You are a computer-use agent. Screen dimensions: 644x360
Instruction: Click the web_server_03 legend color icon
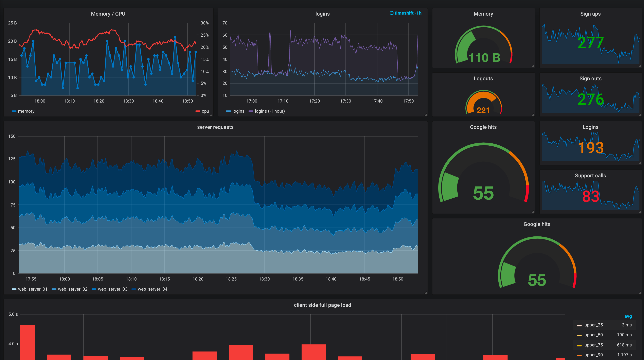point(94,289)
